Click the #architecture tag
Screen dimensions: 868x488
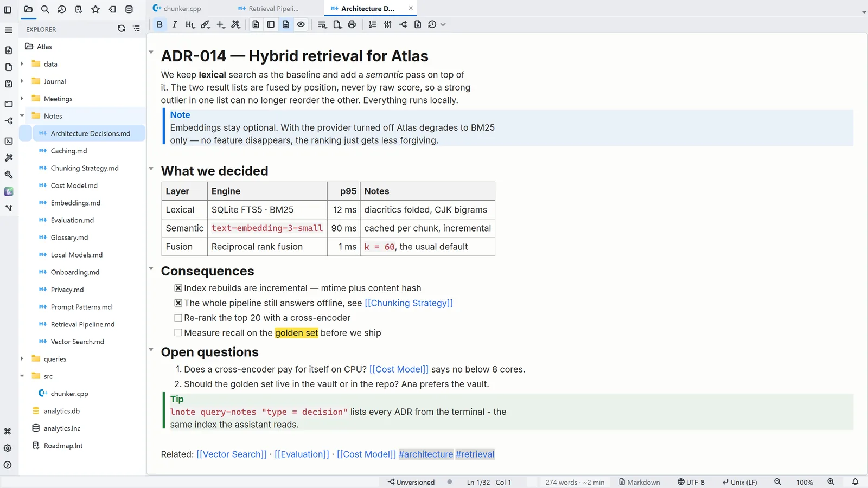426,454
